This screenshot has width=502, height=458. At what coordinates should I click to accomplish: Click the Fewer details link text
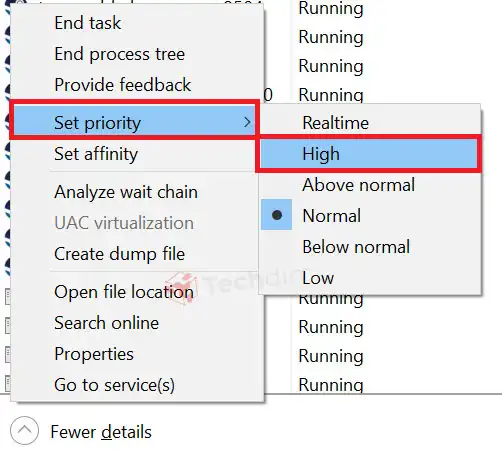pos(101,432)
